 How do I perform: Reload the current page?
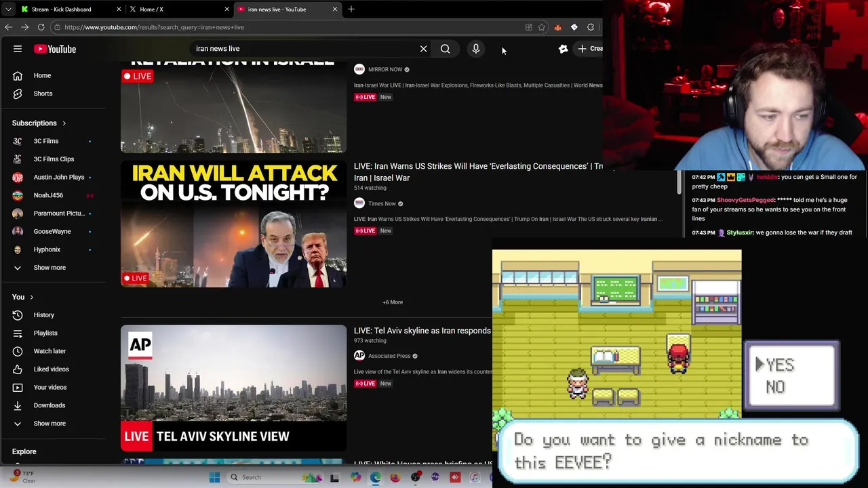(41, 27)
